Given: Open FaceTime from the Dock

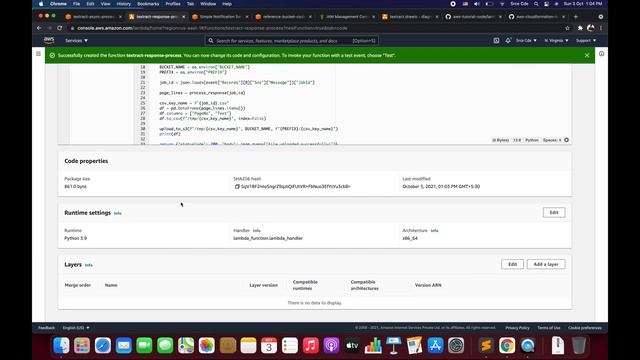Looking at the screenshot, I should point(144,345).
